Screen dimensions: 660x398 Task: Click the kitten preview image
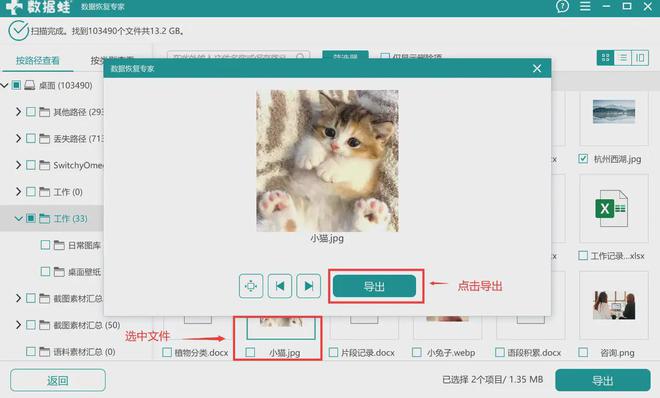(x=327, y=160)
